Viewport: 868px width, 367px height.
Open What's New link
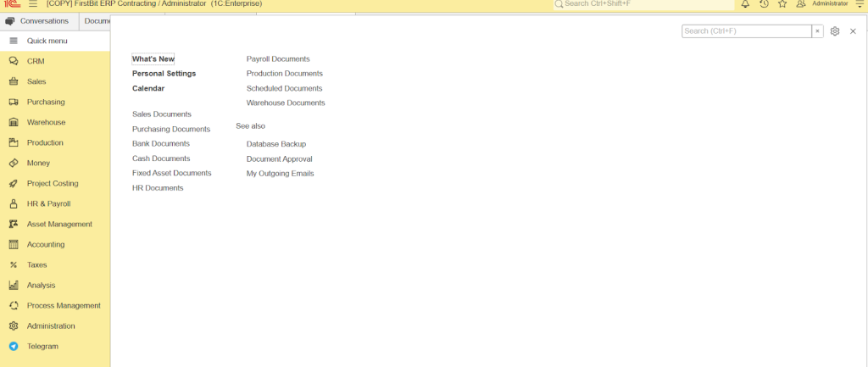(x=153, y=58)
